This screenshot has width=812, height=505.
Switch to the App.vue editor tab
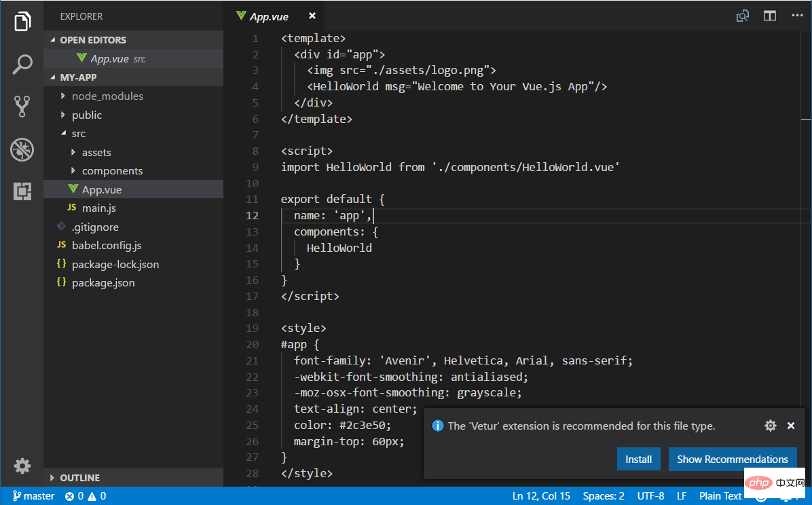pos(270,16)
